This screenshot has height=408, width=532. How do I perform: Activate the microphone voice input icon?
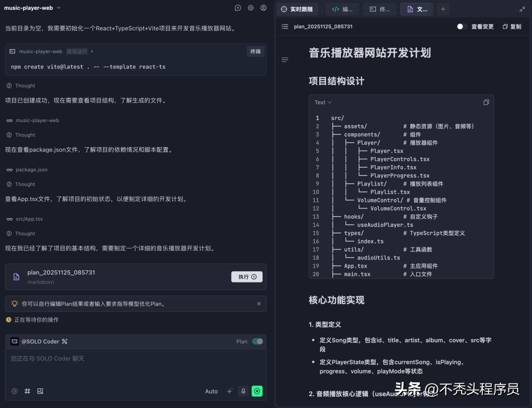coord(243,391)
